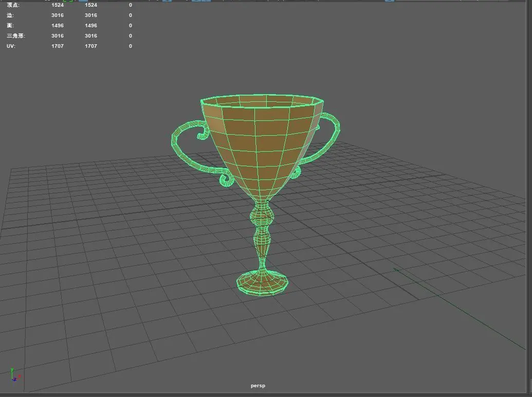
Task: Click the XYZ axis orientation indicator
Action: pyautogui.click(x=14, y=375)
